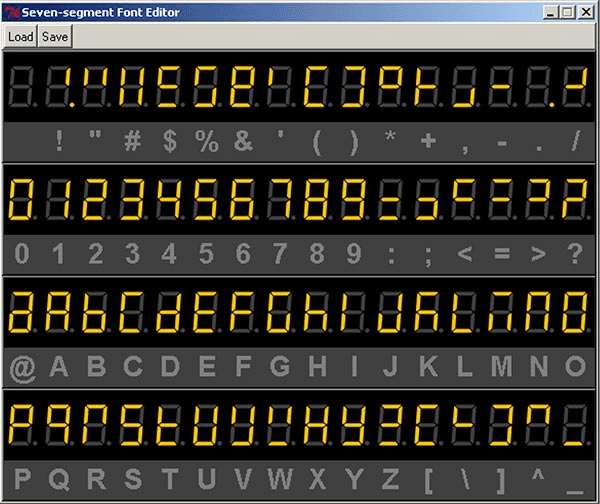The width and height of the screenshot is (600, 504).
Task: Click the seven-segment display above letter P
Action: click(x=22, y=425)
